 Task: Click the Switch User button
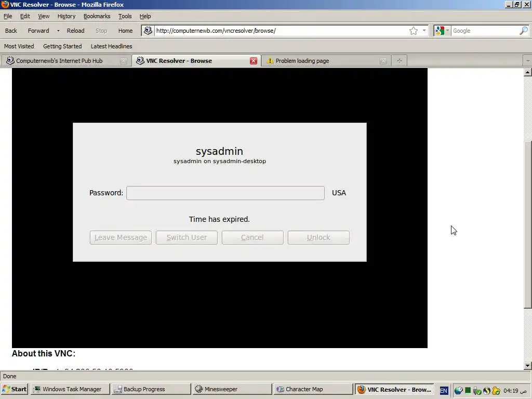pos(187,237)
